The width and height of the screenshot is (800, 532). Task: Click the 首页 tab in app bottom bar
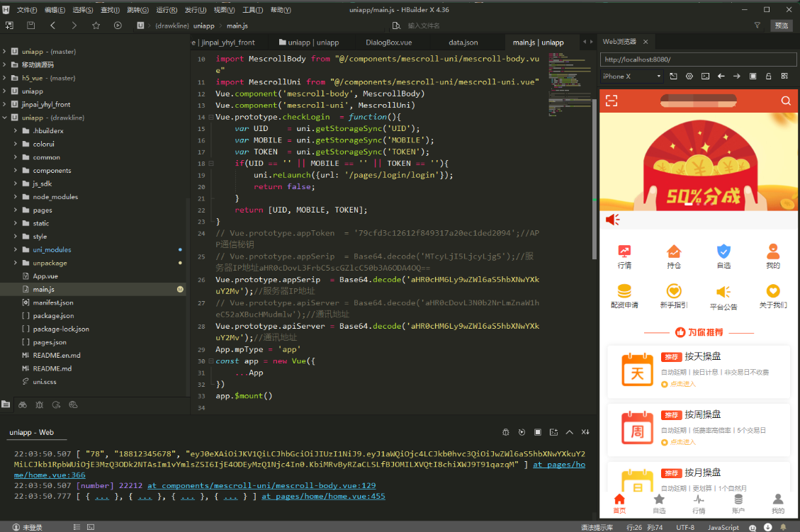click(x=619, y=503)
